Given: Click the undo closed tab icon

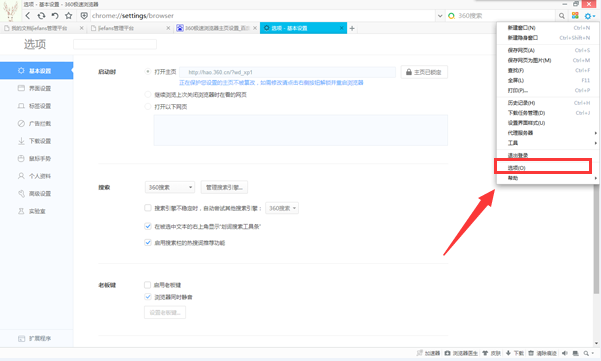Looking at the screenshot, I should click(55, 16).
